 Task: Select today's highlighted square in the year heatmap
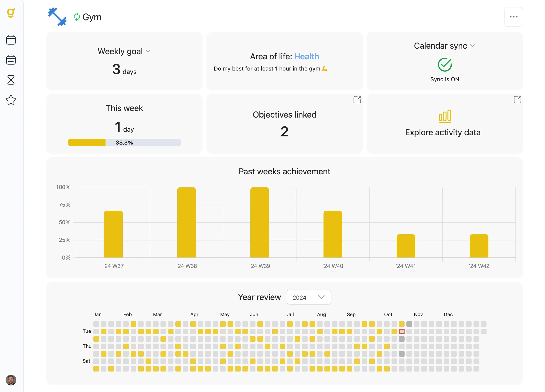[401, 331]
